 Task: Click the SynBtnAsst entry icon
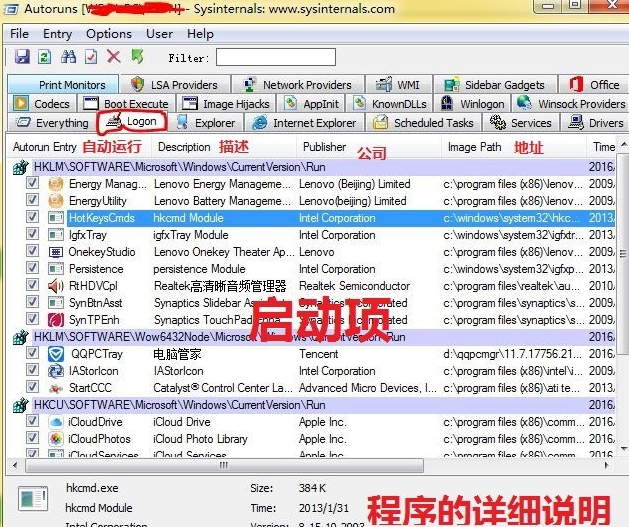pyautogui.click(x=56, y=303)
